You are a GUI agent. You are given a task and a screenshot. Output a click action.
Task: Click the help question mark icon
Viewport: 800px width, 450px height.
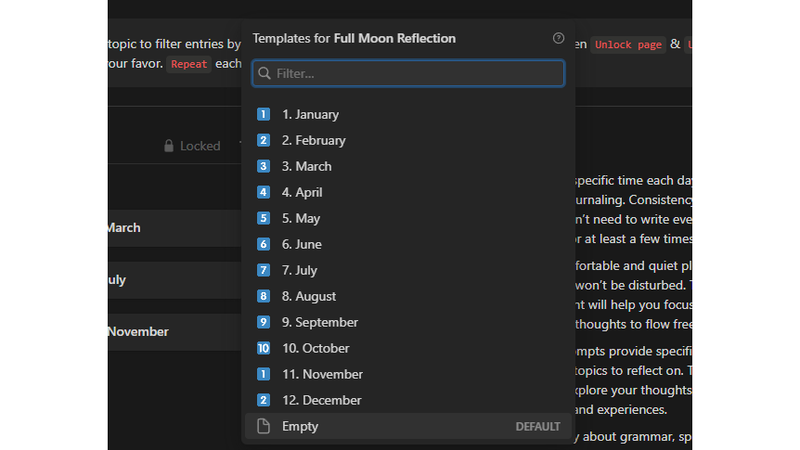click(558, 38)
